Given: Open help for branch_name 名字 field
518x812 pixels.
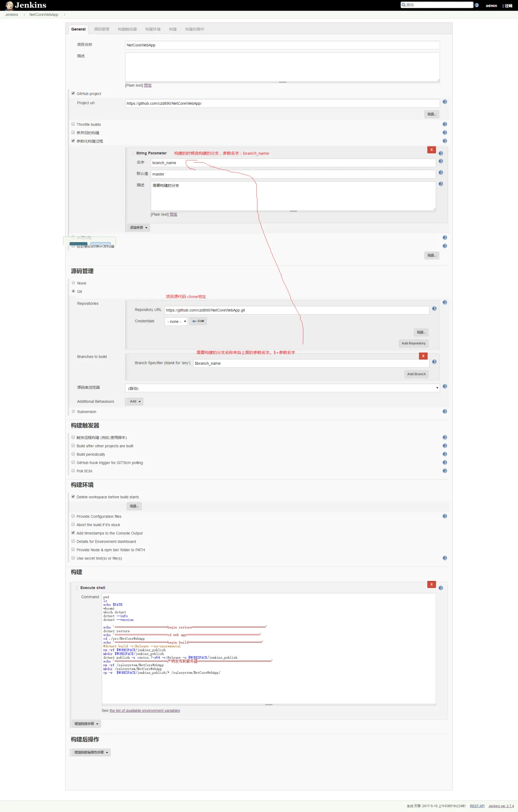Looking at the screenshot, I should point(441,161).
